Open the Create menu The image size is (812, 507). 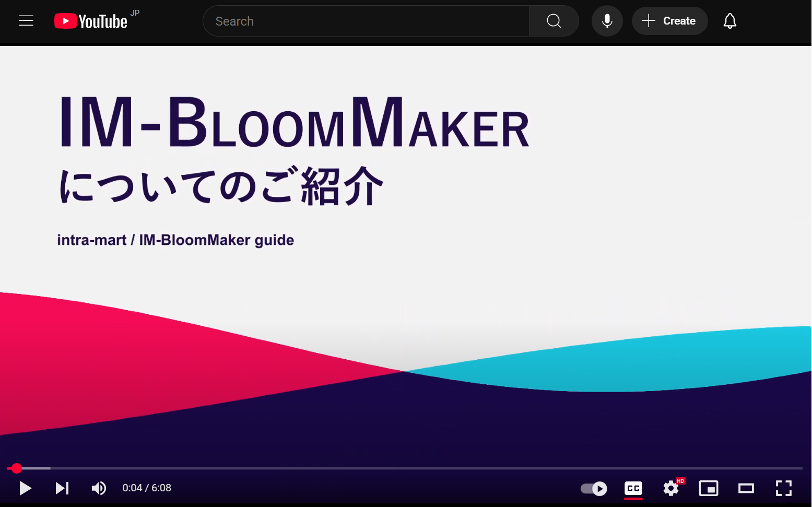pyautogui.click(x=669, y=21)
